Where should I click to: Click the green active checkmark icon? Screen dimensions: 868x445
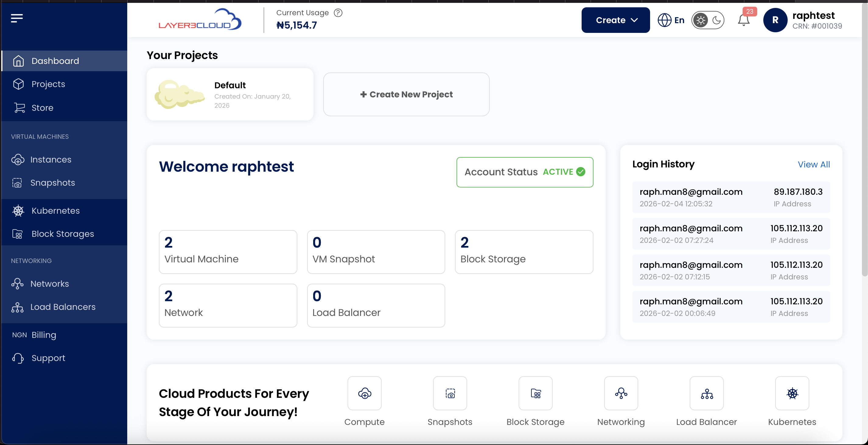tap(581, 172)
